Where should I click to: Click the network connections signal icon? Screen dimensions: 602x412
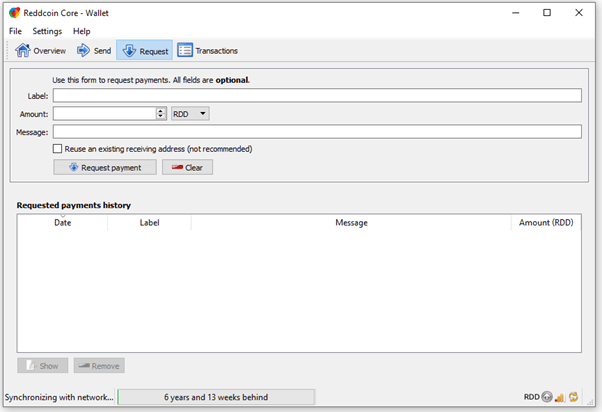click(x=560, y=397)
